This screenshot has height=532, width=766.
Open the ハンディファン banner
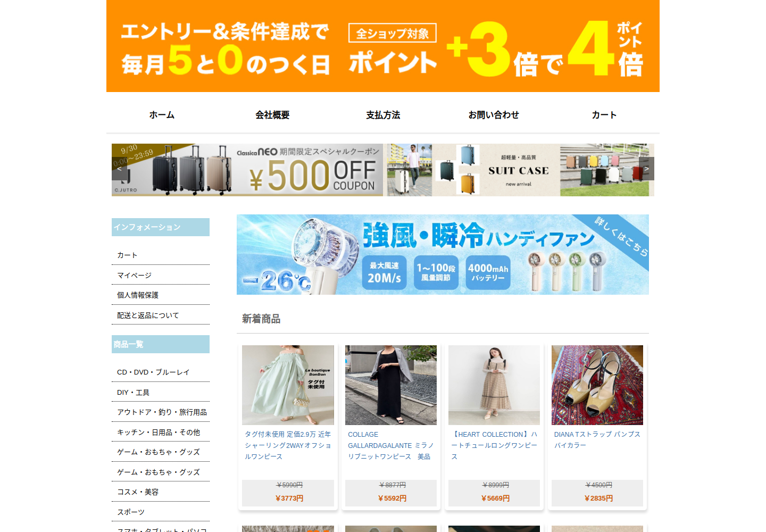pyautogui.click(x=443, y=254)
